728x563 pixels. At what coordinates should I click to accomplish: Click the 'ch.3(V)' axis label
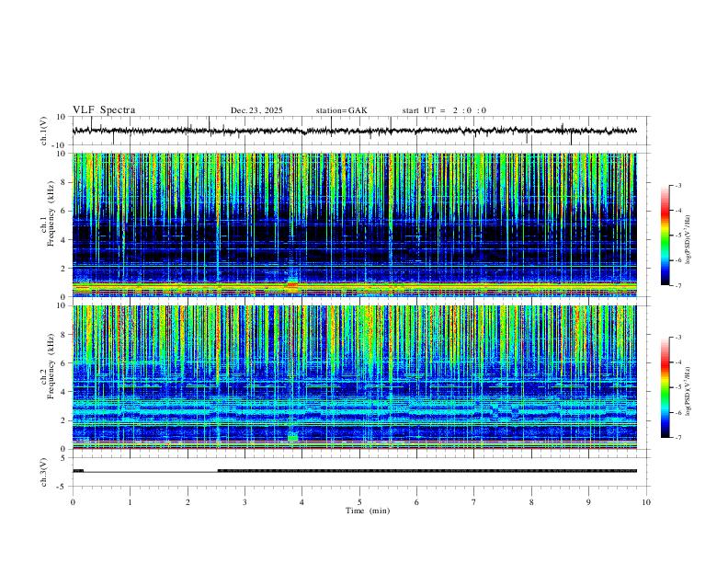pos(43,473)
